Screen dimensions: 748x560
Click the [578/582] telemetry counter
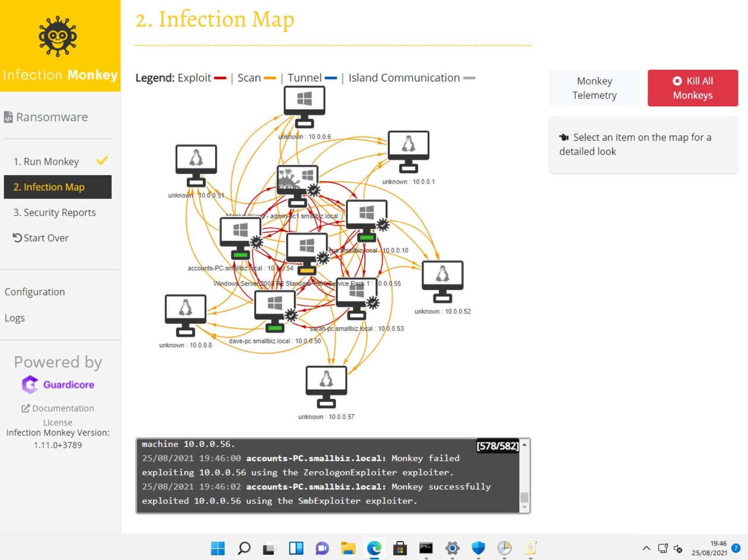[x=497, y=446]
